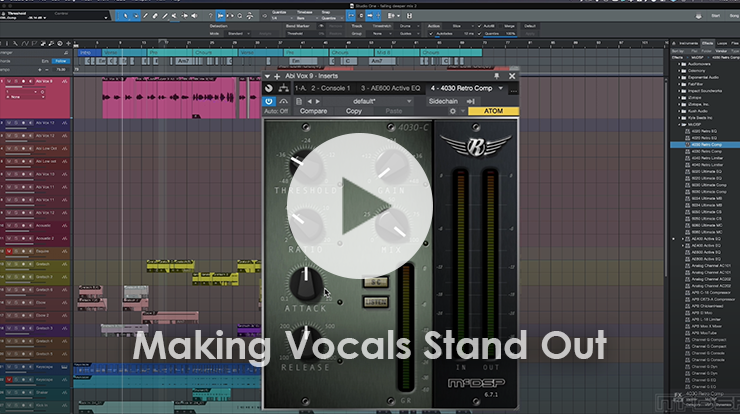
Task: Mute the Abi Vox 9 track
Action: tap(8, 82)
